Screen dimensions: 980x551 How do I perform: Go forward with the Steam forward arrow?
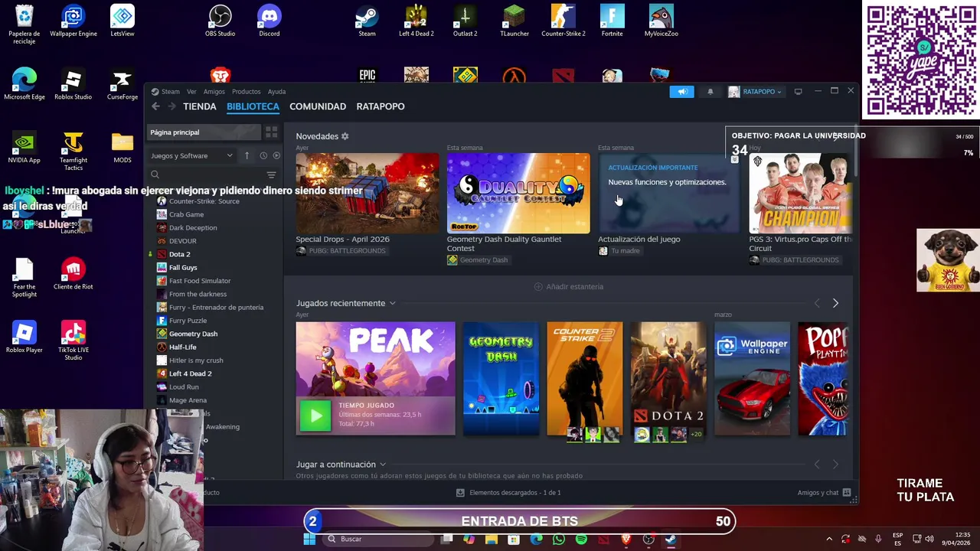pos(171,106)
